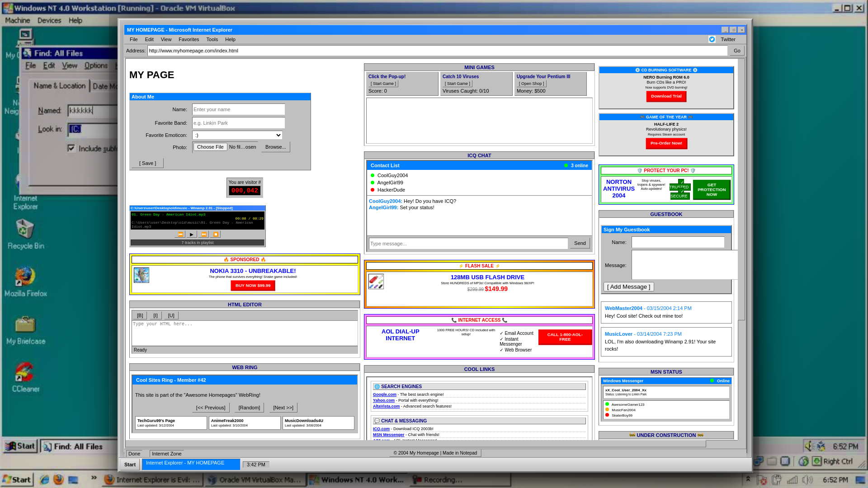Click Pre-Order Now! button for Half-Life 2
Image resolution: width=868 pixels, height=488 pixels.
pos(666,143)
